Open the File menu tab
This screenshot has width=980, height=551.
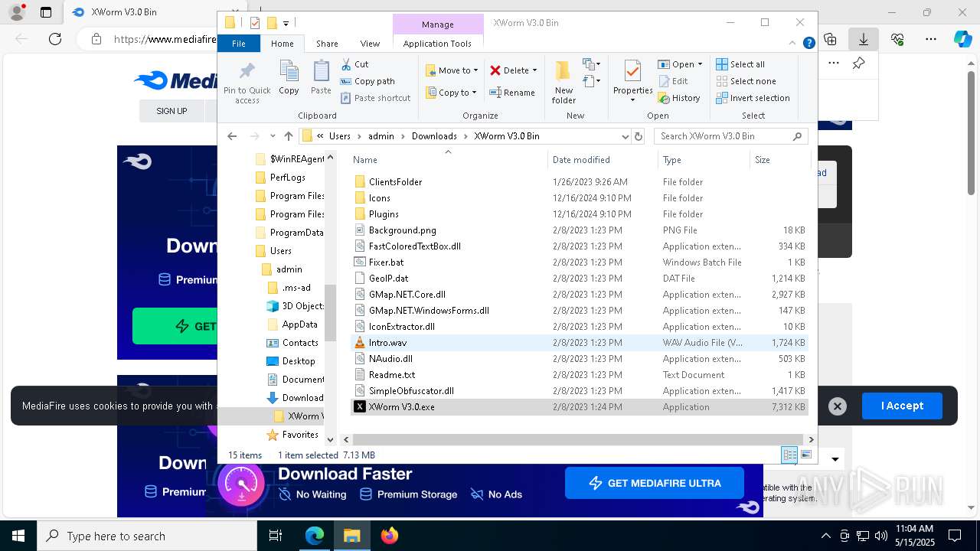pos(239,44)
